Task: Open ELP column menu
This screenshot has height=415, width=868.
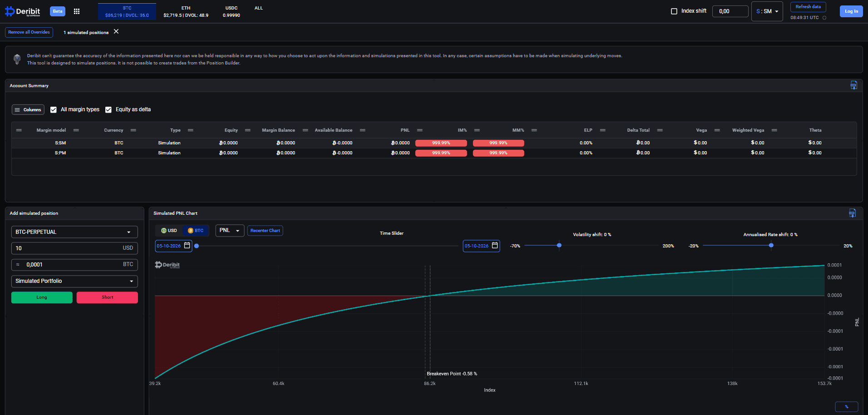Action: pyautogui.click(x=603, y=130)
